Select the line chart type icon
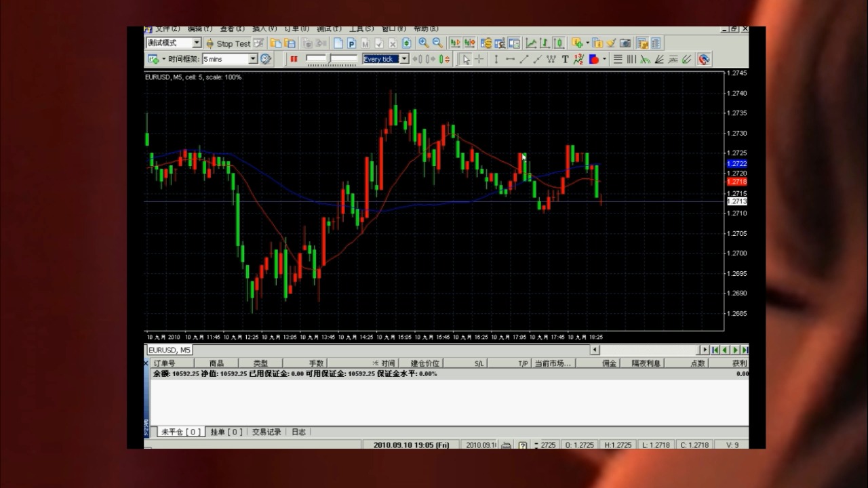868x488 pixels. pyautogui.click(x=531, y=43)
